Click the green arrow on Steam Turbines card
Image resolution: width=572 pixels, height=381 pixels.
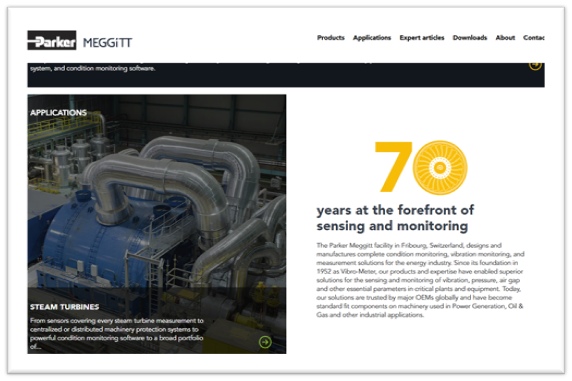pyautogui.click(x=265, y=342)
